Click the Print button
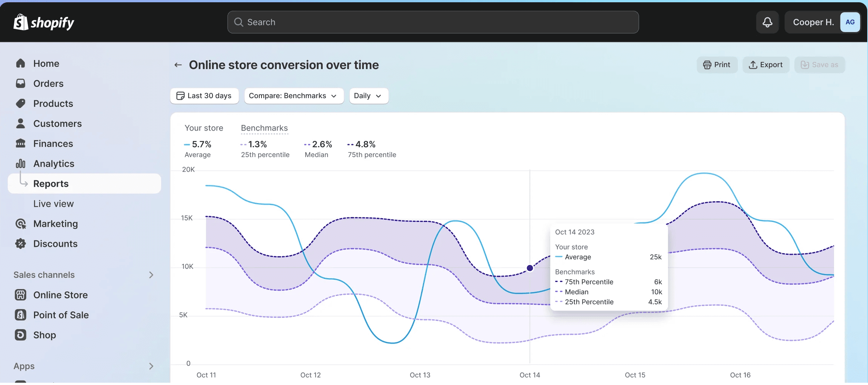This screenshot has width=868, height=385. [x=717, y=65]
